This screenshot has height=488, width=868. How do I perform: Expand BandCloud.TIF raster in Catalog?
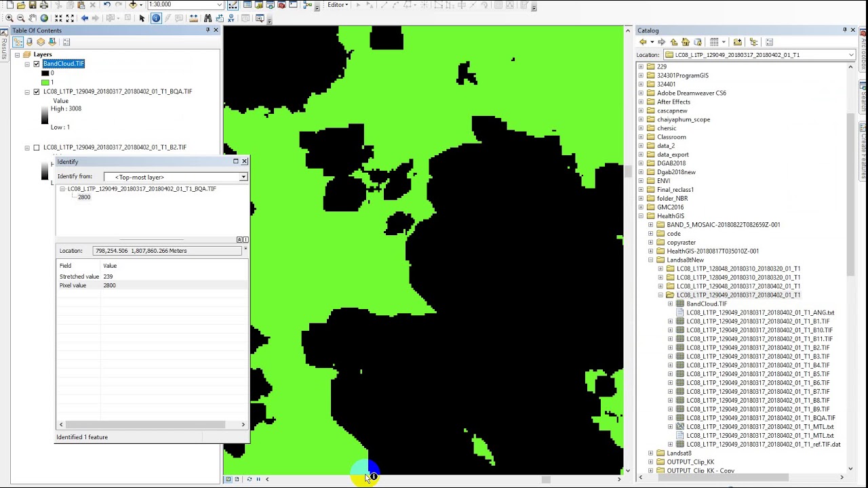click(x=671, y=304)
